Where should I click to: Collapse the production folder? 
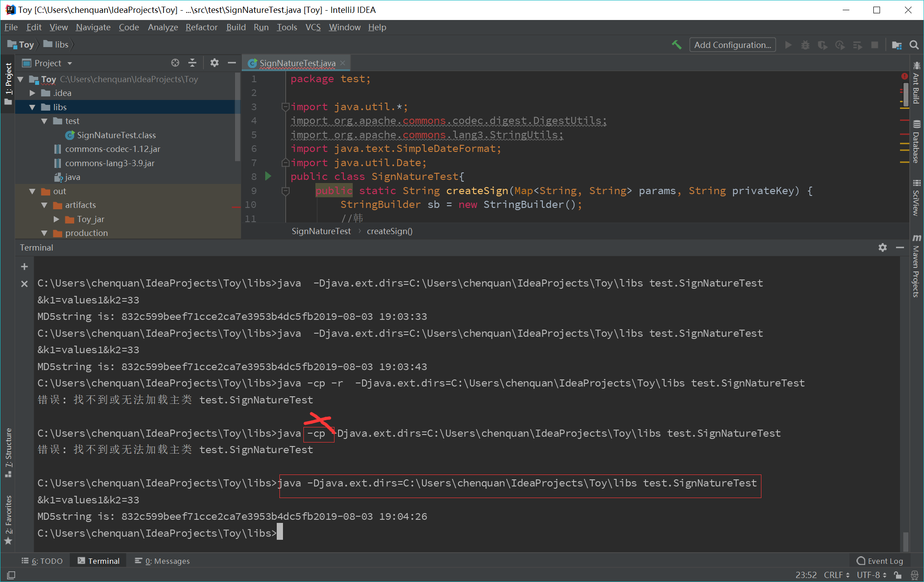click(x=44, y=233)
